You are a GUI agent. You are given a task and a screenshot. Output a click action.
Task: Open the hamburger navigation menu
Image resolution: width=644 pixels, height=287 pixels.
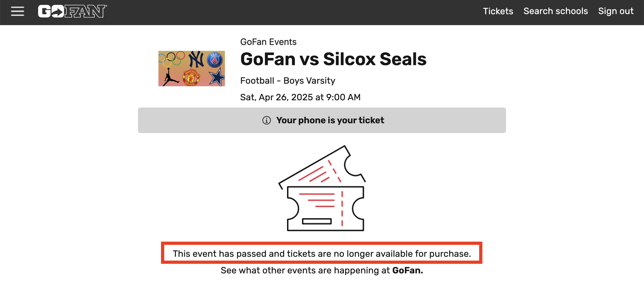coord(17,11)
